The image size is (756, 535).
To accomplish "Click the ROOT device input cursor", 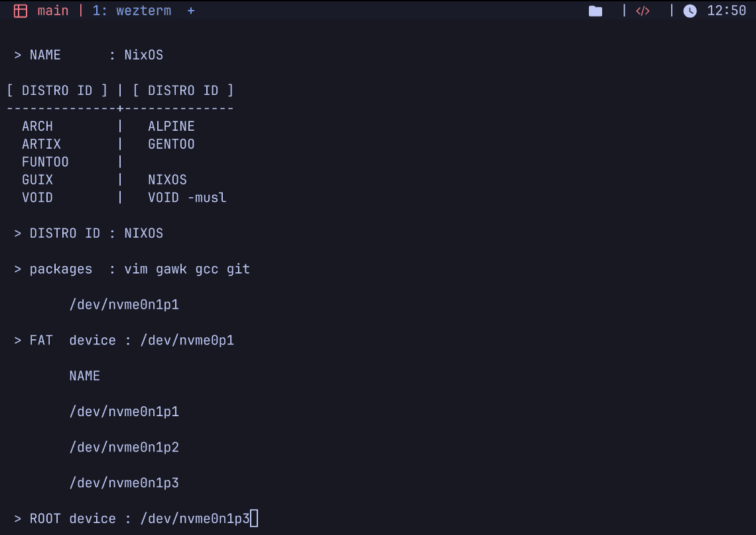I will (254, 518).
